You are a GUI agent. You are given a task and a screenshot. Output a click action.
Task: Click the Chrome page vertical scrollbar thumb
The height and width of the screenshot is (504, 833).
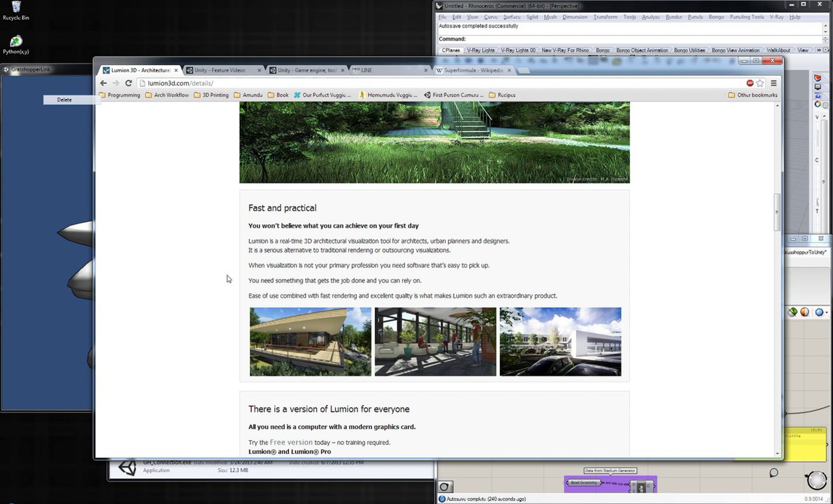[777, 212]
